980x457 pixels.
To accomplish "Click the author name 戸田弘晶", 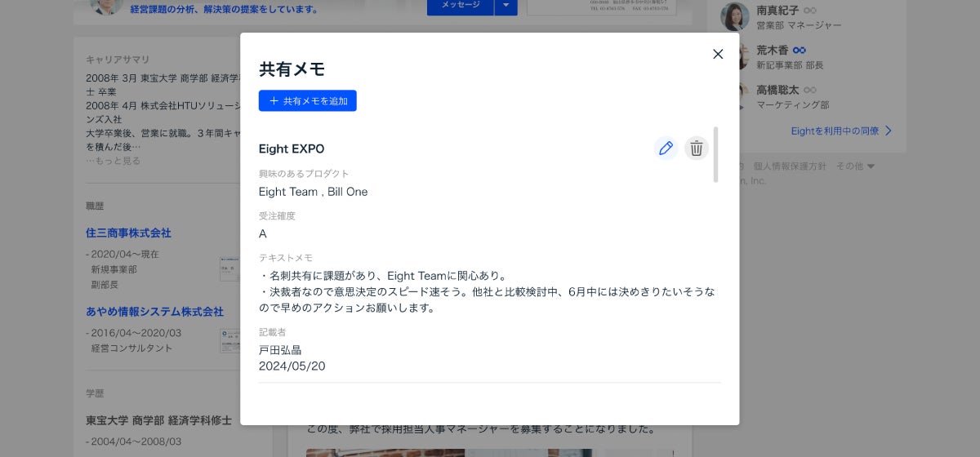I will click(280, 349).
